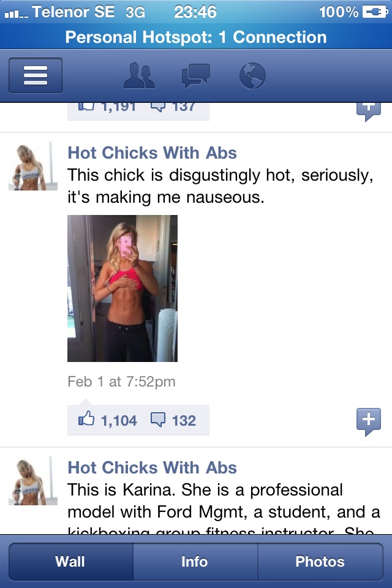Viewport: 392px width, 588px height.
Task: Tap the 1,191 likes count on top post
Action: tap(118, 107)
